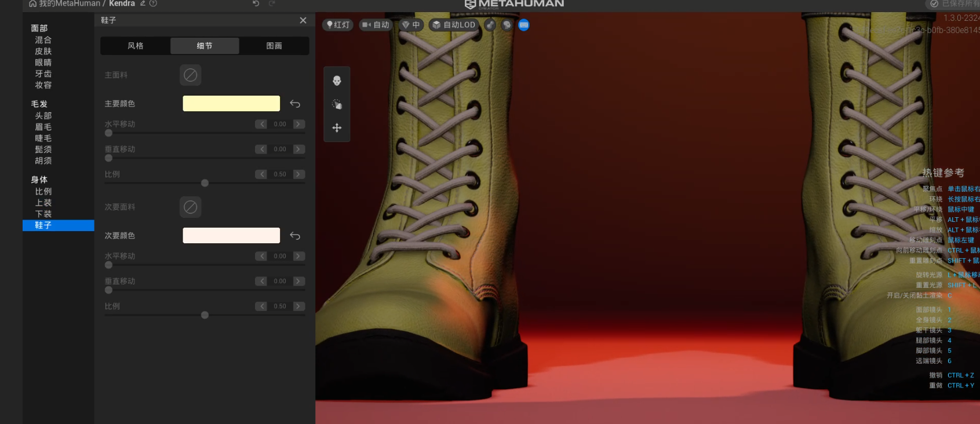This screenshot has width=980, height=424.
Task: Open the 红灯 lighting preset dropdown
Action: point(338,25)
